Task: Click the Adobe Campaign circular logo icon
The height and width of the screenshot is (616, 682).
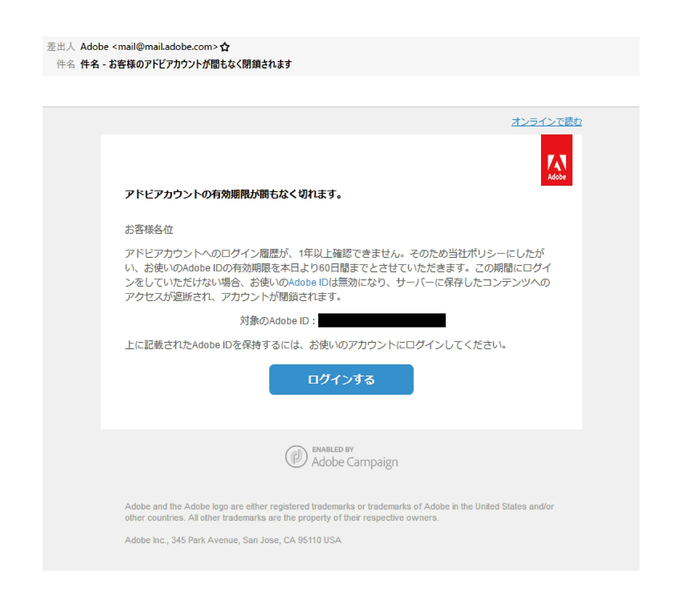Action: click(296, 456)
